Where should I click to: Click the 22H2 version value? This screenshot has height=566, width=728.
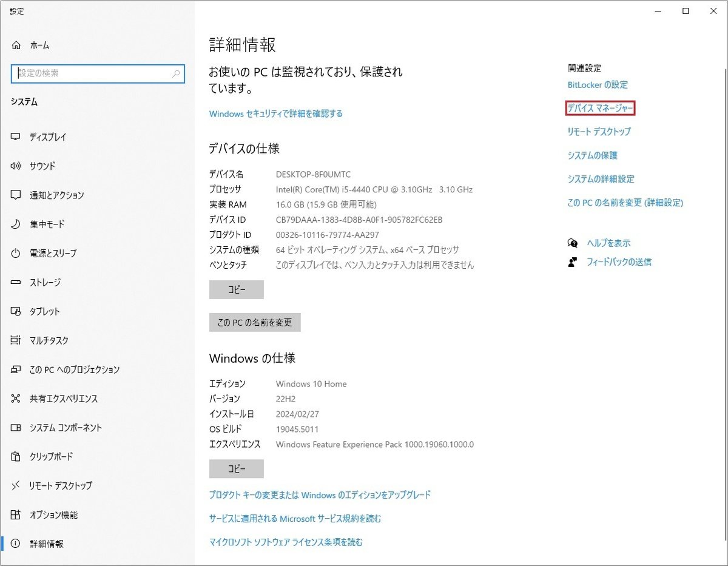286,399
